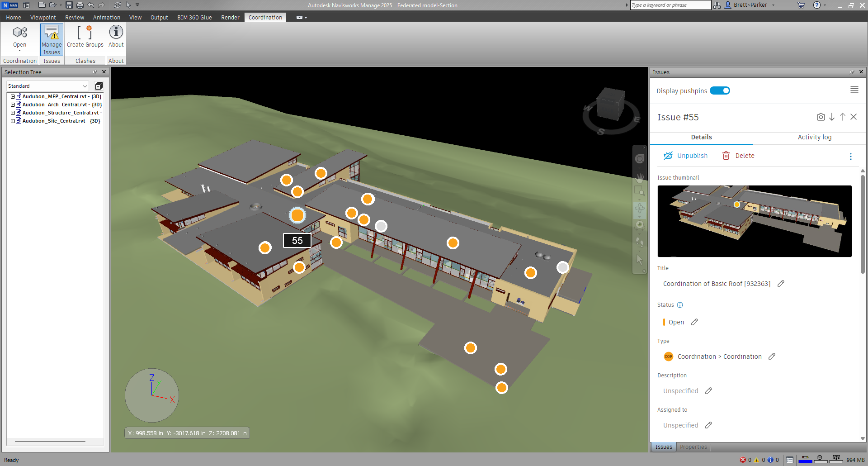This screenshot has width=868, height=466.
Task: Unpublish Issue #55
Action: point(685,156)
